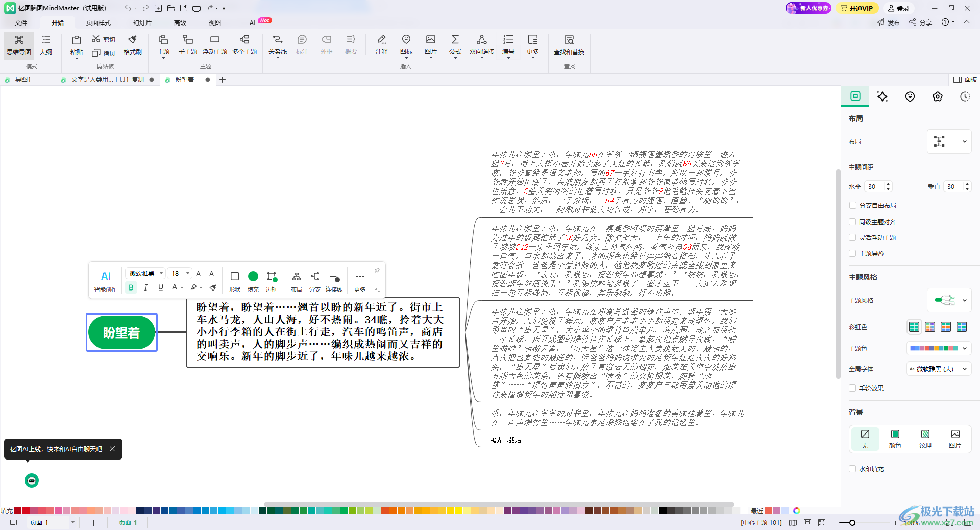
Task: Insert a 图片 picture
Action: pyautogui.click(x=431, y=45)
